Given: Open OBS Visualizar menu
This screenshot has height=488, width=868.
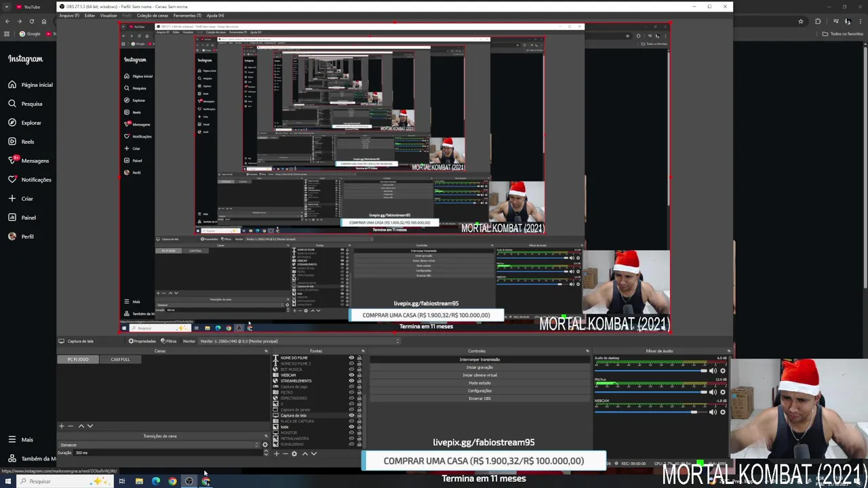Looking at the screenshot, I should click(x=108, y=16).
